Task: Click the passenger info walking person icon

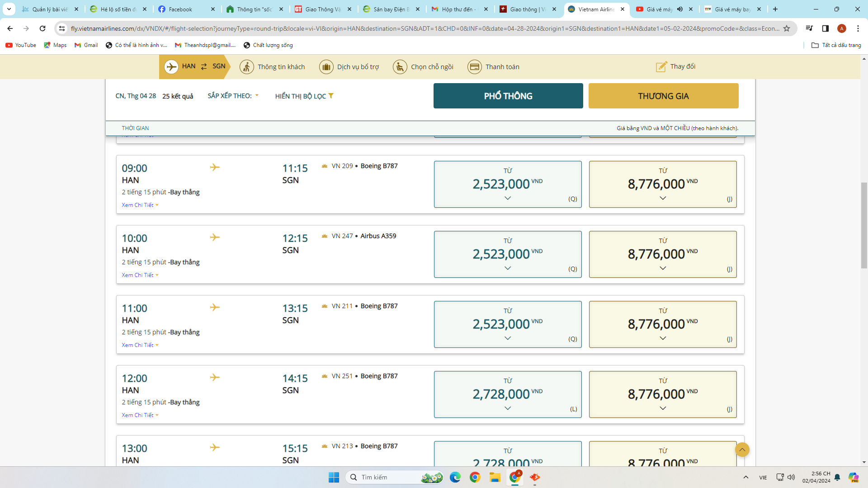Action: click(247, 67)
